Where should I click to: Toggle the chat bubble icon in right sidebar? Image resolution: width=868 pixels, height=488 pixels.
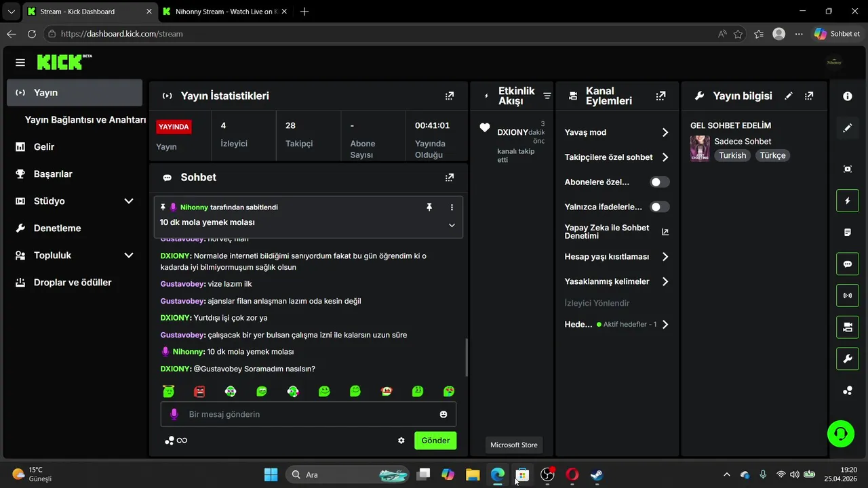point(848,264)
